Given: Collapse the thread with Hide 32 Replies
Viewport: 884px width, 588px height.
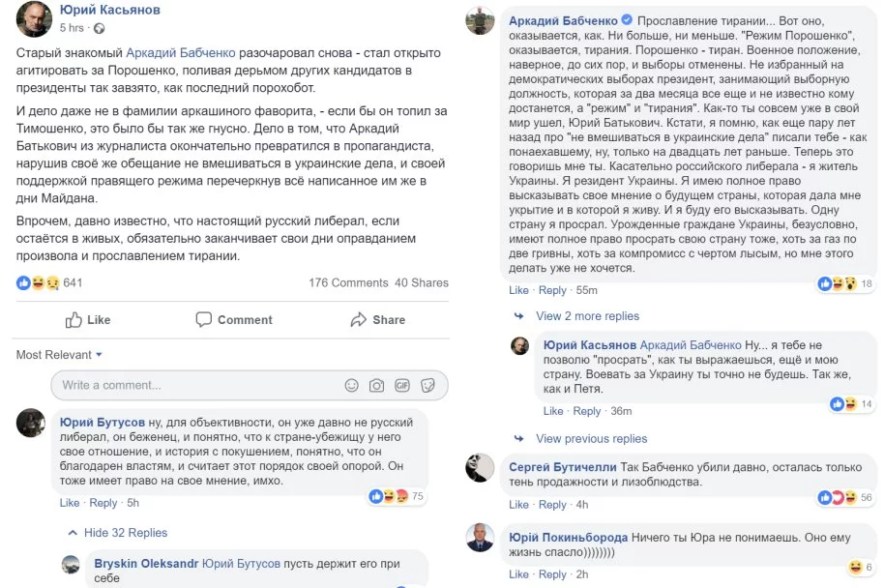Looking at the screenshot, I should 125,533.
